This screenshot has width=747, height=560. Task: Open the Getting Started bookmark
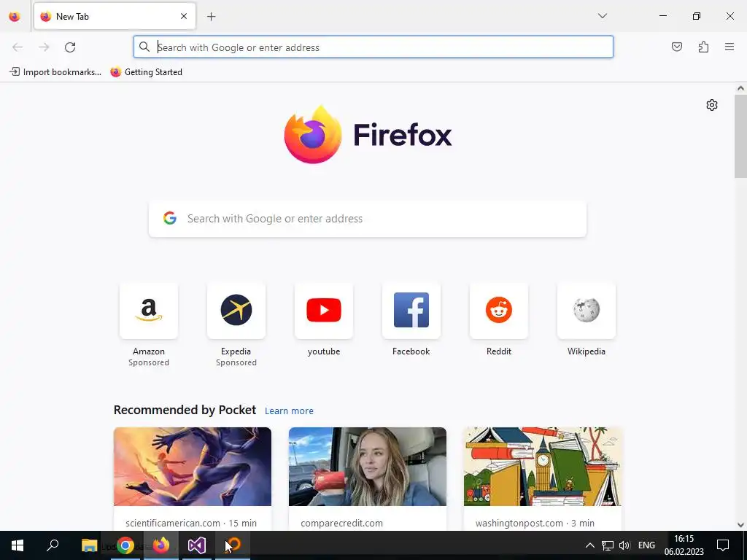pyautogui.click(x=146, y=72)
